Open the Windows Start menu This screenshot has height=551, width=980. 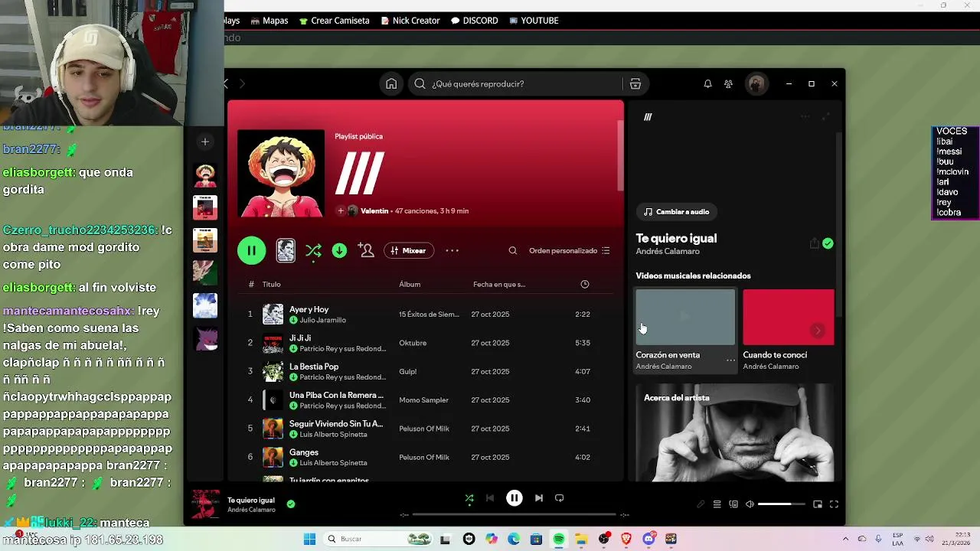[309, 539]
